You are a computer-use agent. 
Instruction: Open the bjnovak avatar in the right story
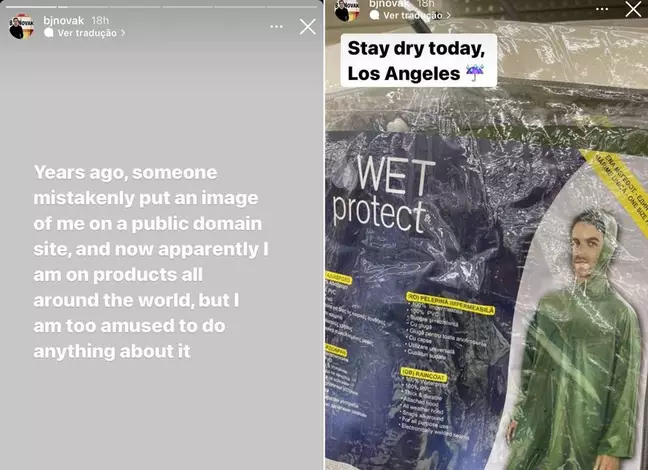(x=347, y=10)
